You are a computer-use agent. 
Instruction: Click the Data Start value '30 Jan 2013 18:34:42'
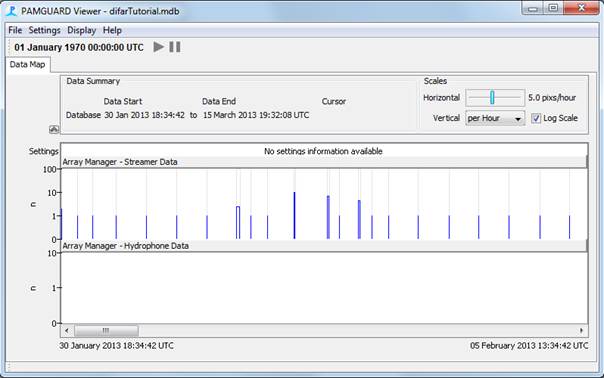(144, 115)
